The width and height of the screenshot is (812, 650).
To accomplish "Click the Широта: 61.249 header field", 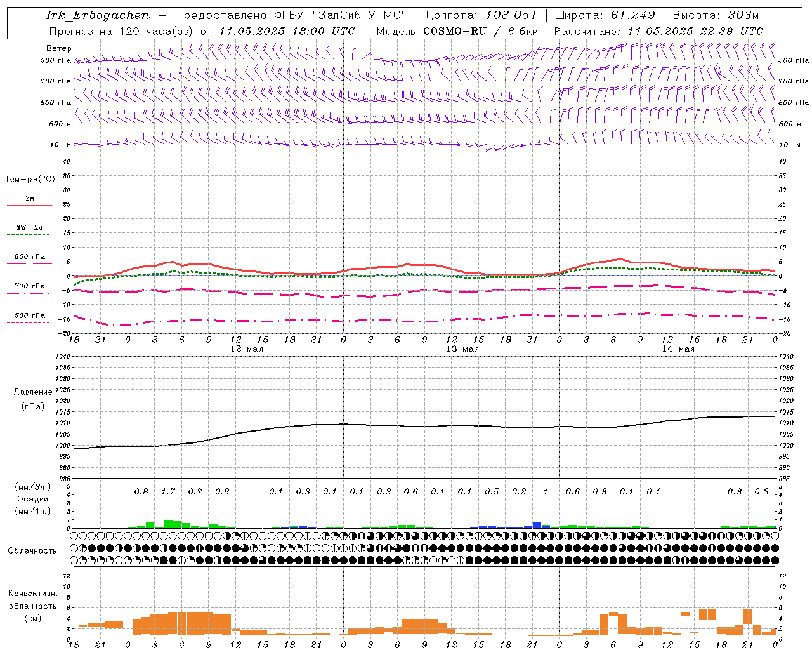I will pyautogui.click(x=605, y=15).
